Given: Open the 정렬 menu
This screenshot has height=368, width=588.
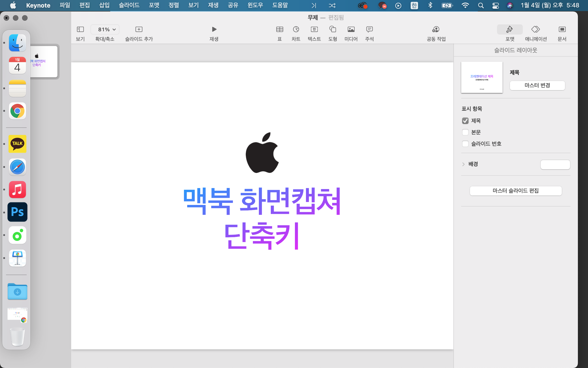Looking at the screenshot, I should click(x=174, y=5).
